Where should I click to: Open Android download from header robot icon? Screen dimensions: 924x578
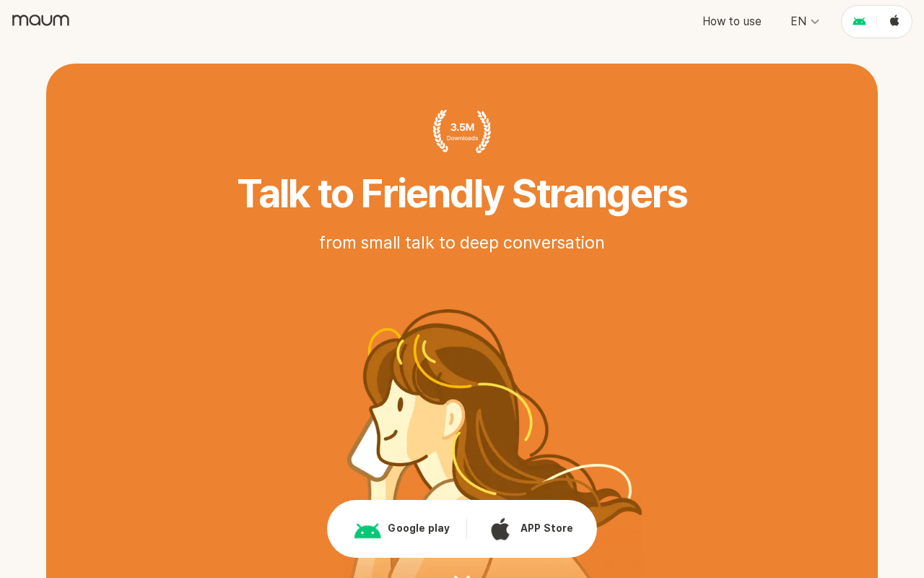point(859,22)
